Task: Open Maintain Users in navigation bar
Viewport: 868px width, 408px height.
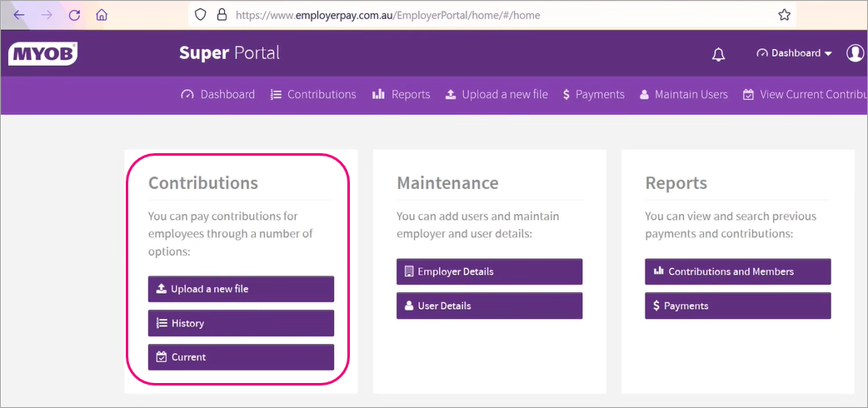Action: click(683, 95)
